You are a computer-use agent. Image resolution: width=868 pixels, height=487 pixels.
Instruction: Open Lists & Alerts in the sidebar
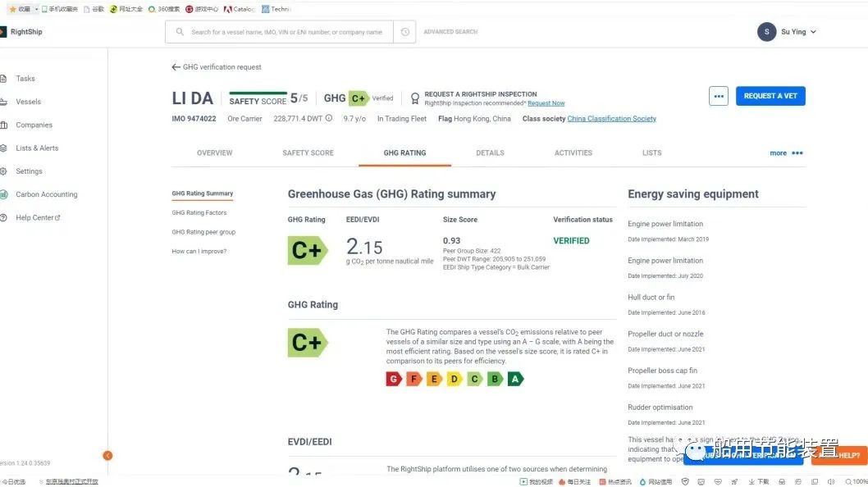37,148
